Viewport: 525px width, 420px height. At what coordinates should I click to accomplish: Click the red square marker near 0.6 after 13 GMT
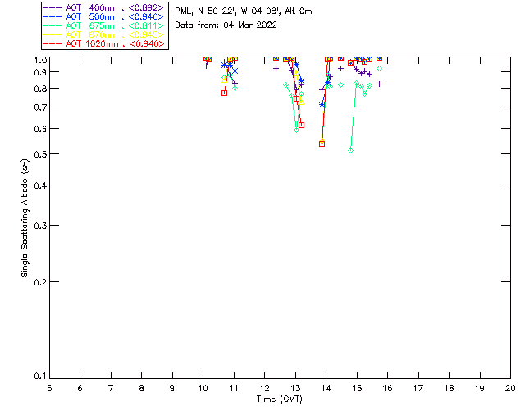302,125
